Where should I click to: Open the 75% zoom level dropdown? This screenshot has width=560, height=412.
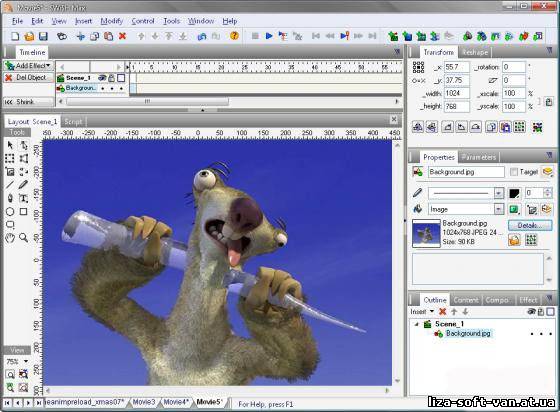point(26,361)
